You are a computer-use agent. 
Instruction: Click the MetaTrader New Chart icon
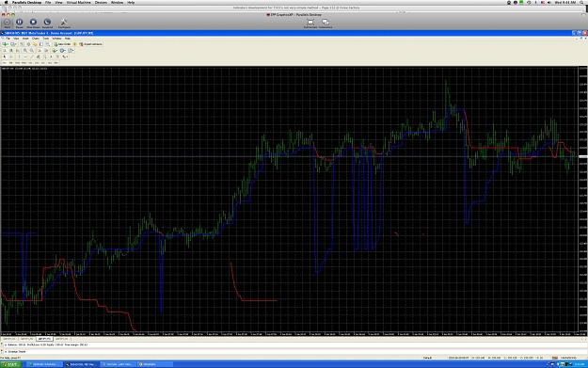5,44
